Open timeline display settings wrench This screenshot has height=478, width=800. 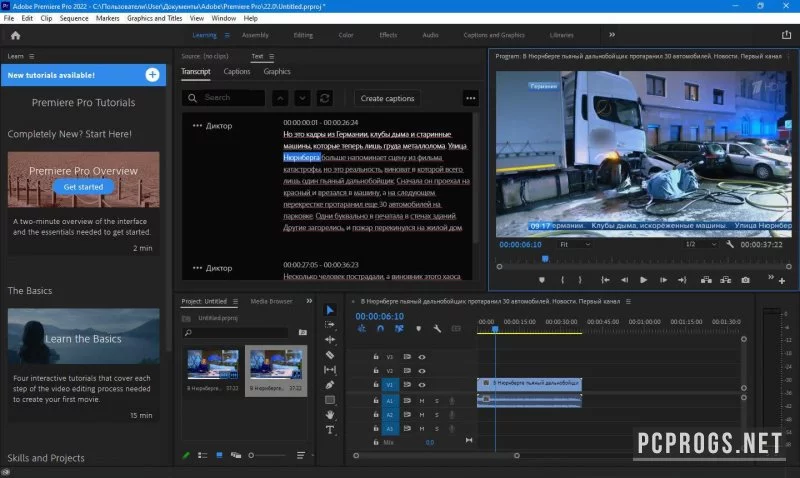[x=437, y=329]
